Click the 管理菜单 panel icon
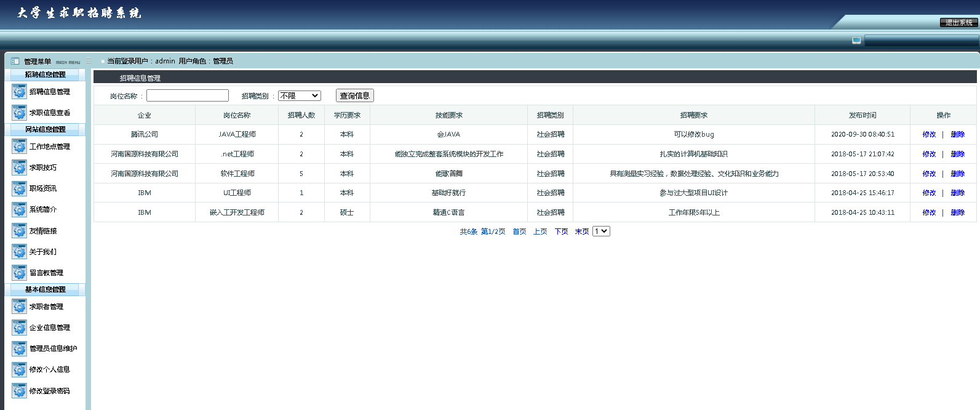 click(x=15, y=61)
